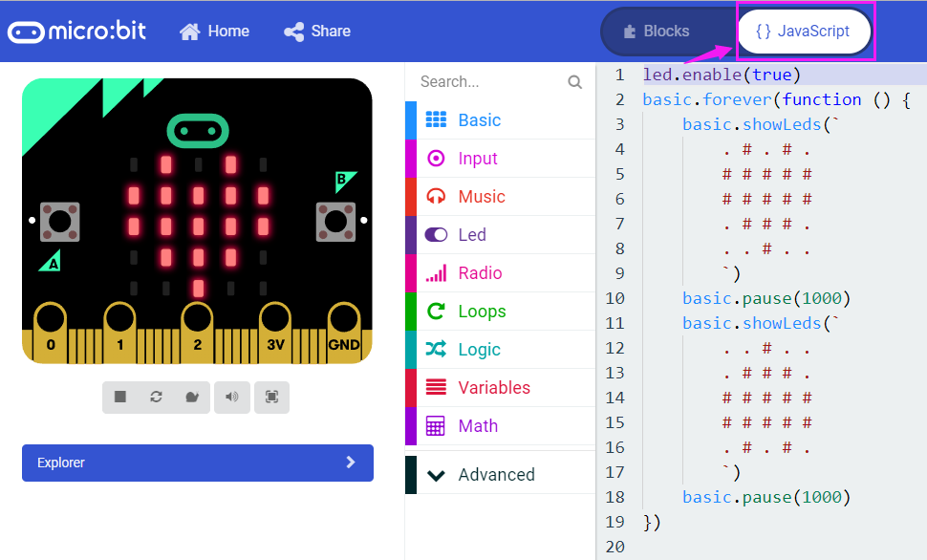Open the Loops category
927x560 pixels.
pyautogui.click(x=500, y=311)
